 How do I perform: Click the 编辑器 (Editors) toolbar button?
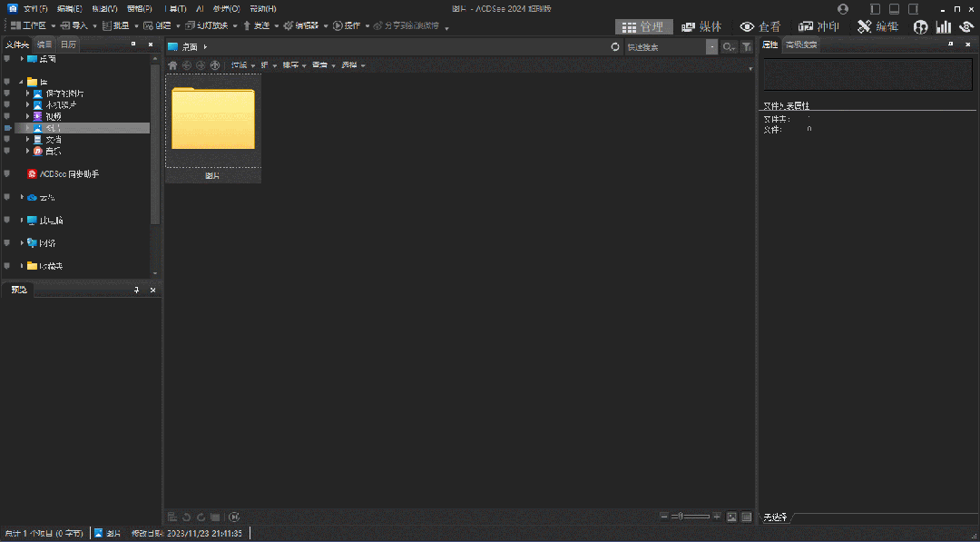click(301, 25)
